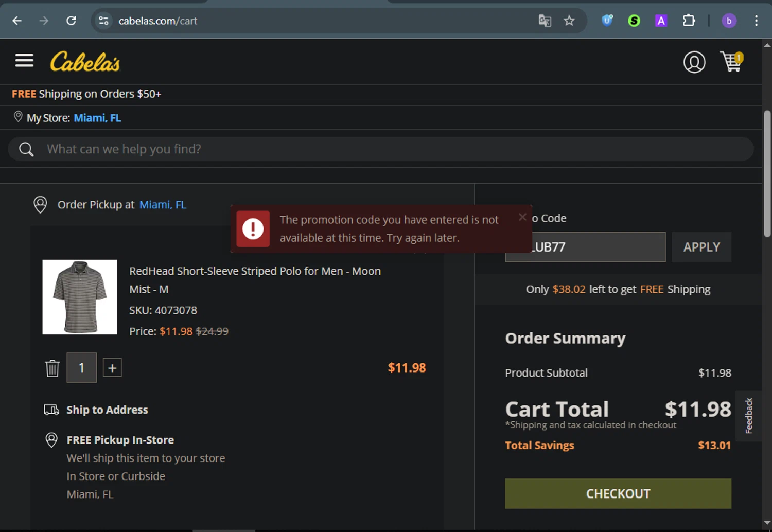Select FREE Pickup In-Store option

pyautogui.click(x=120, y=440)
